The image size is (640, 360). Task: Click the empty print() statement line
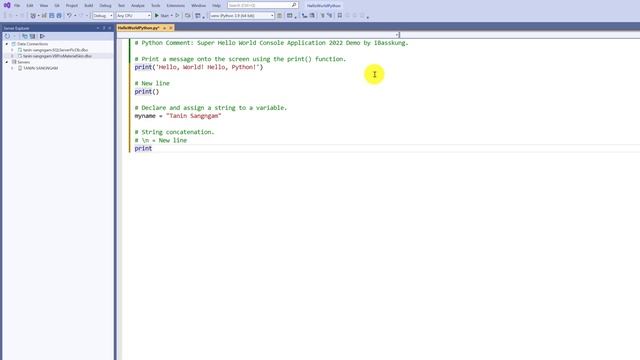(x=147, y=92)
